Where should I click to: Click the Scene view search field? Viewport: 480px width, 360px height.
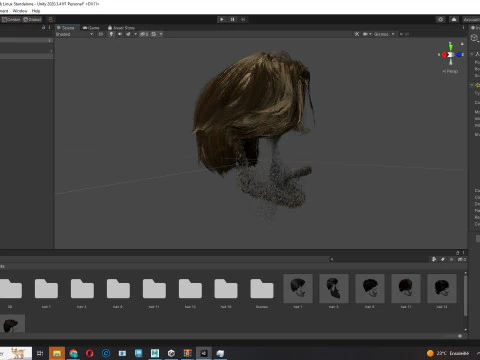tap(432, 34)
